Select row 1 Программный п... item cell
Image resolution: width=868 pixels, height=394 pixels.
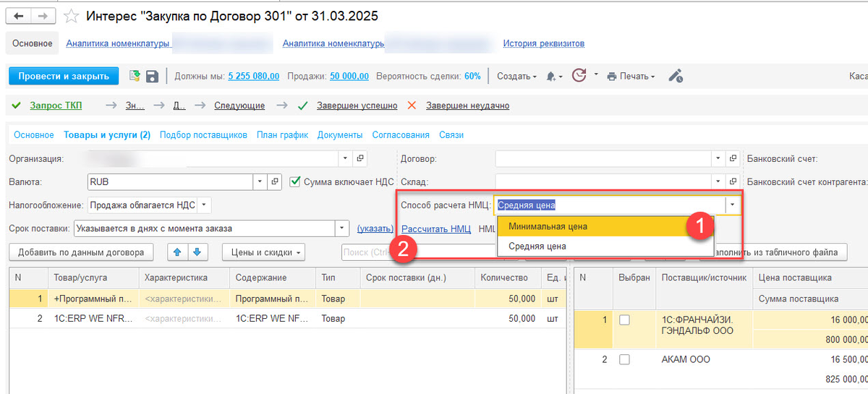tap(94, 299)
